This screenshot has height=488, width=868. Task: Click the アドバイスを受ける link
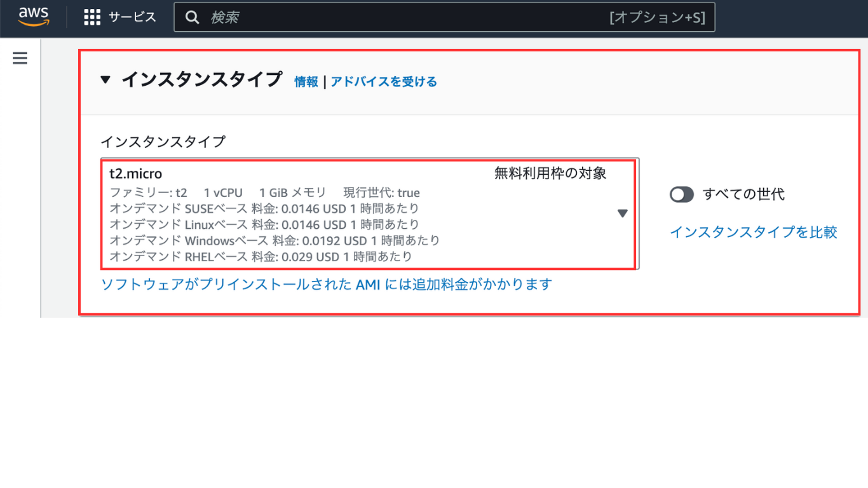point(384,81)
